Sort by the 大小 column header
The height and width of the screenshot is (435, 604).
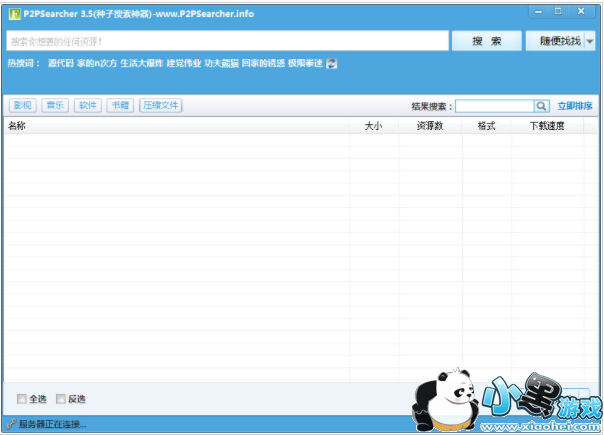tap(374, 126)
